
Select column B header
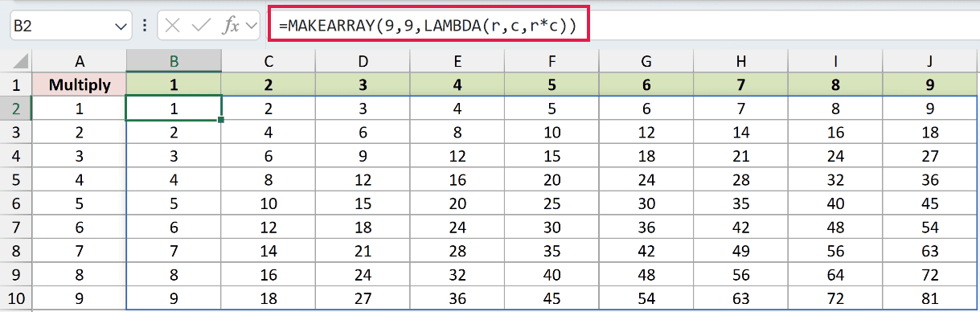174,61
